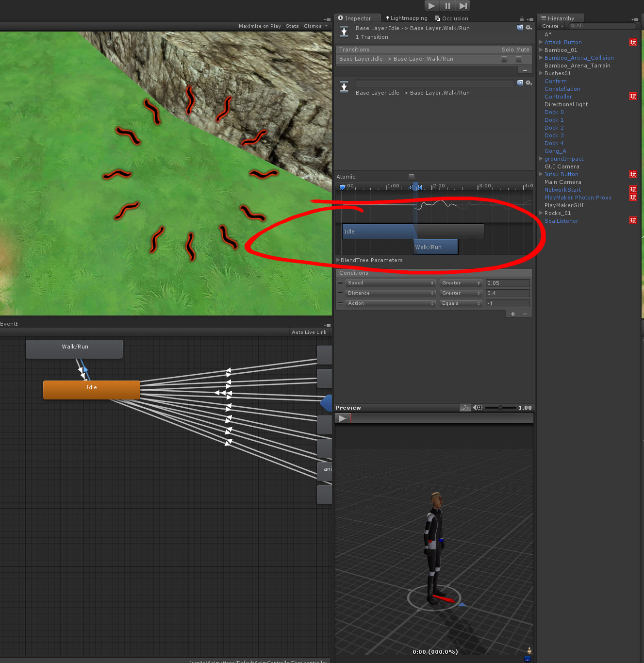Open the transition settings gear in the Inspector

click(528, 28)
